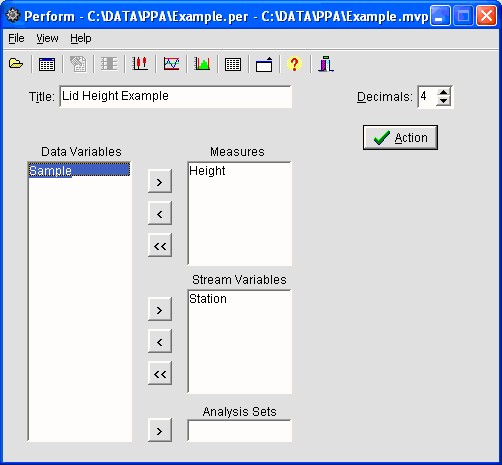This screenshot has height=465, width=502.
Task: Open the File menu
Action: (x=16, y=38)
